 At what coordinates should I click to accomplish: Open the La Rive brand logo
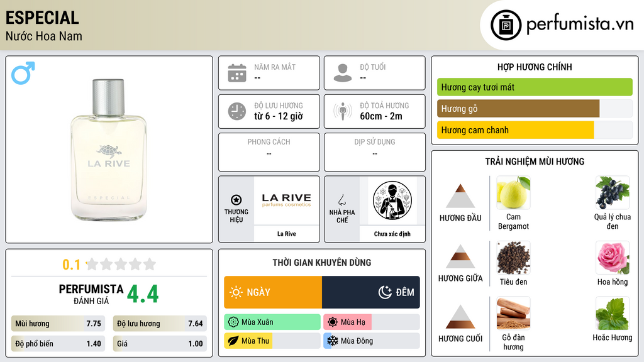click(x=286, y=200)
